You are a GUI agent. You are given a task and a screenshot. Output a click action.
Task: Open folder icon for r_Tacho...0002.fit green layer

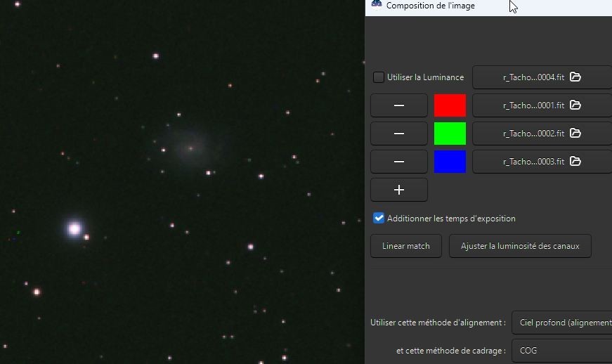[575, 133]
